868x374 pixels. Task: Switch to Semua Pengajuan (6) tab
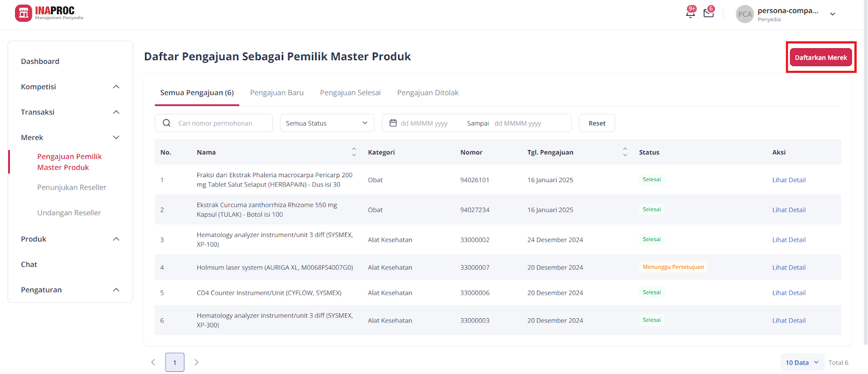(x=197, y=93)
